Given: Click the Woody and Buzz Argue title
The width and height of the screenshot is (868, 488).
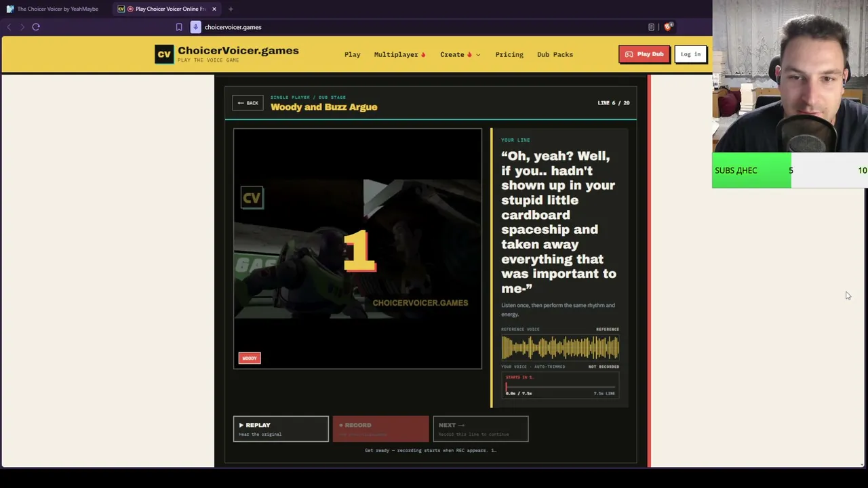Looking at the screenshot, I should (x=324, y=107).
